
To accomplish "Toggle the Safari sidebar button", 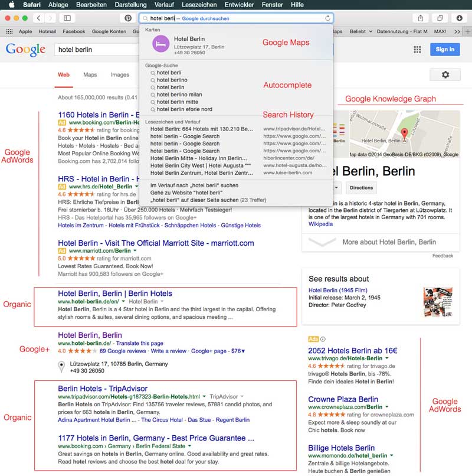I will [67, 18].
